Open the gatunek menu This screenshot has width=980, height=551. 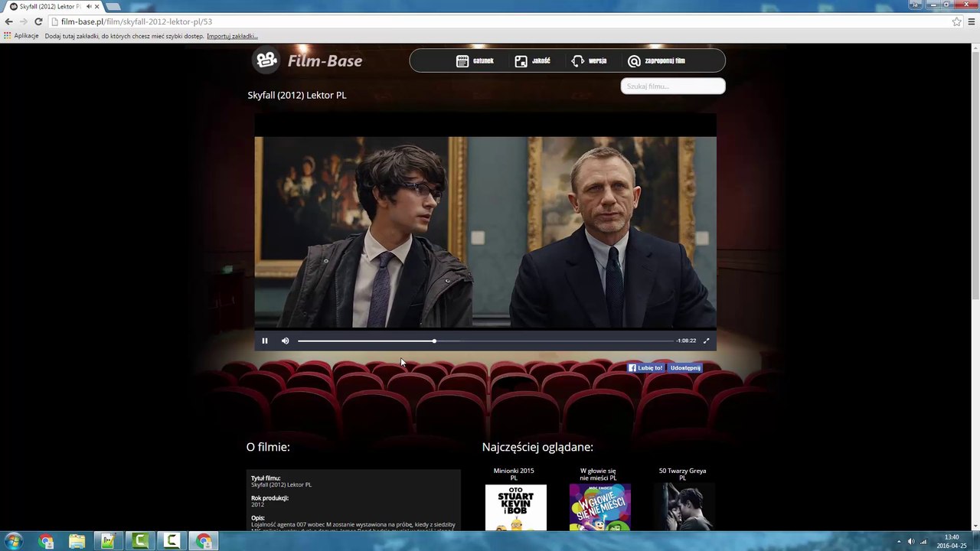click(x=475, y=60)
